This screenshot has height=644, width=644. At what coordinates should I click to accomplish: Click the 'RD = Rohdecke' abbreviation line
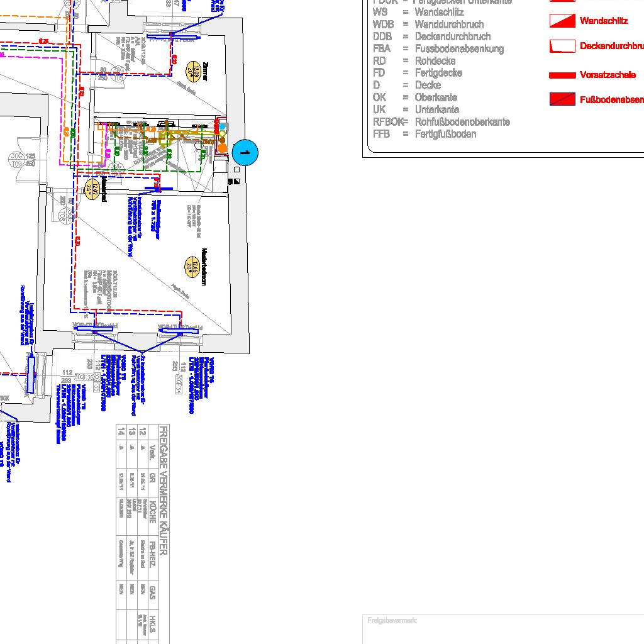pos(414,61)
